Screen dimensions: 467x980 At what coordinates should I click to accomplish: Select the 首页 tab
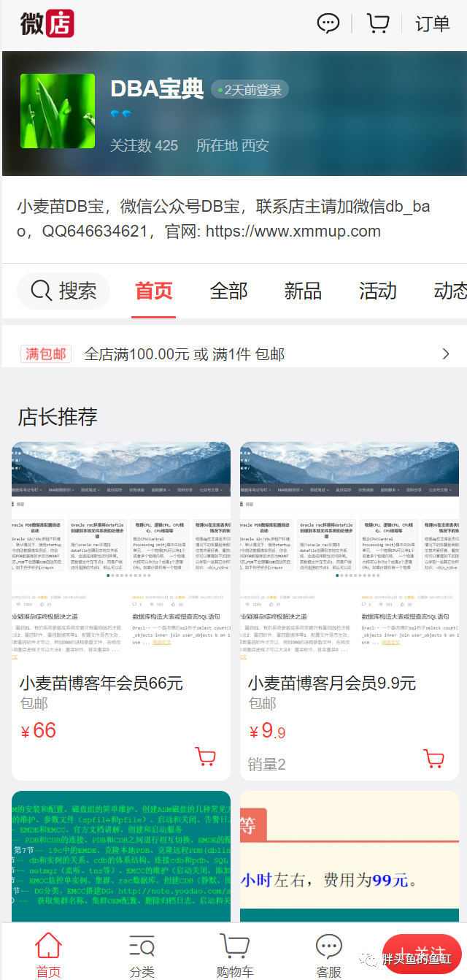pos(154,291)
